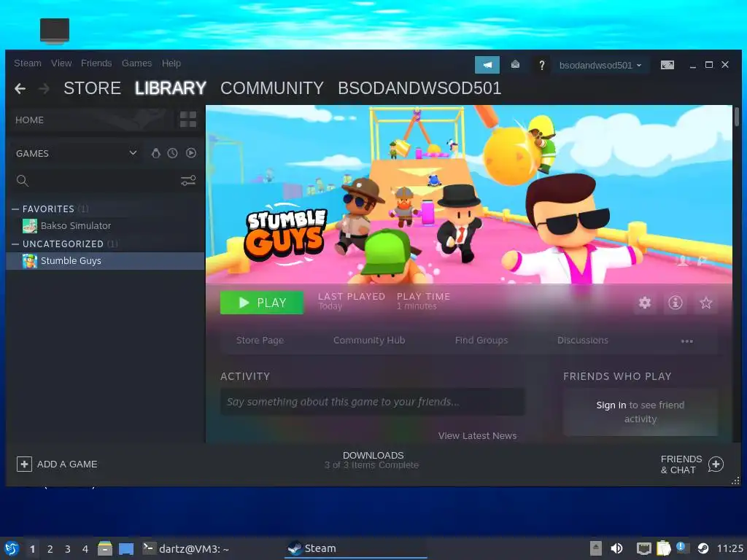
Task: Open DOWNLOADS status area
Action: pyautogui.click(x=373, y=460)
